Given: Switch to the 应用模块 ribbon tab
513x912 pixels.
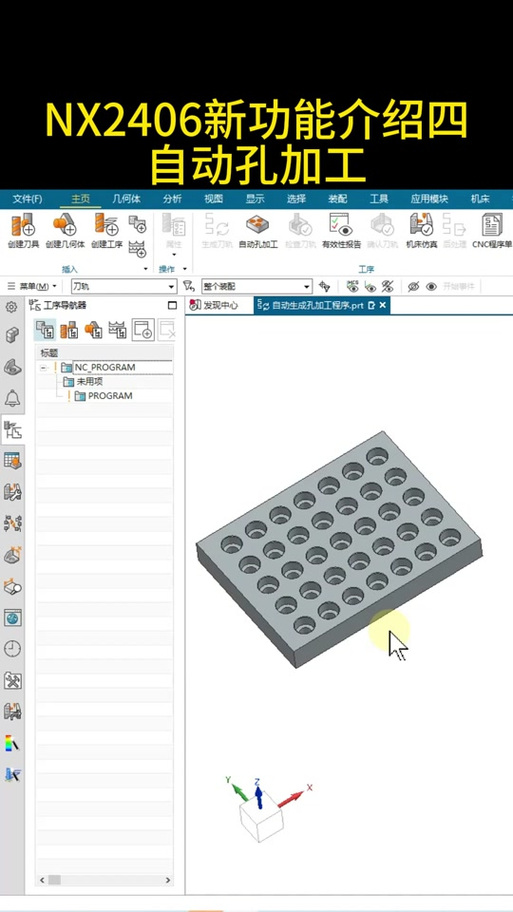Looking at the screenshot, I should pyautogui.click(x=429, y=199).
